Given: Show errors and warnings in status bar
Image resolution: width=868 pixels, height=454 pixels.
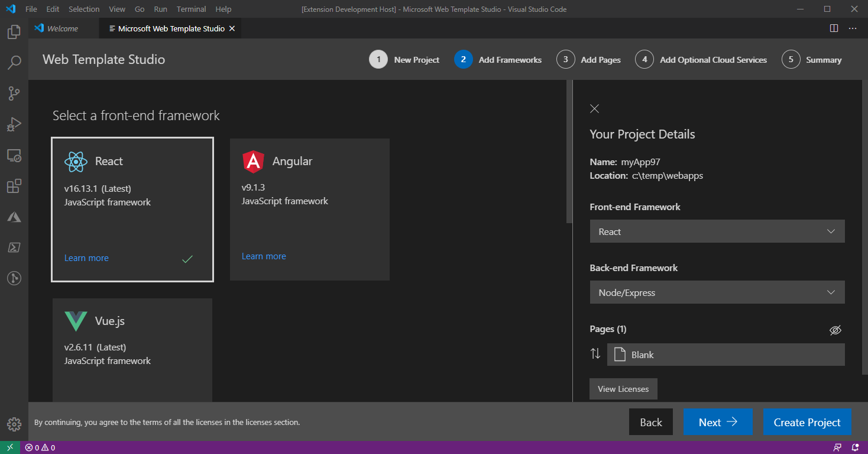Looking at the screenshot, I should (x=40, y=447).
